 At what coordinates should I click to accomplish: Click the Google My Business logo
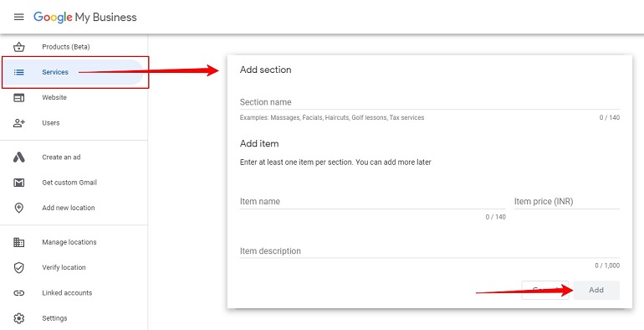coord(85,18)
